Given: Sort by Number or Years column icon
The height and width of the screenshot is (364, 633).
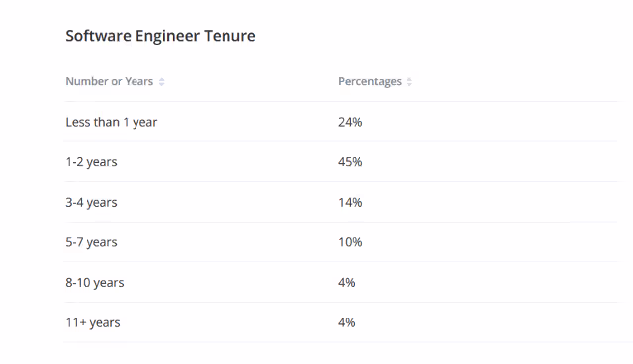Looking at the screenshot, I should pyautogui.click(x=162, y=82).
